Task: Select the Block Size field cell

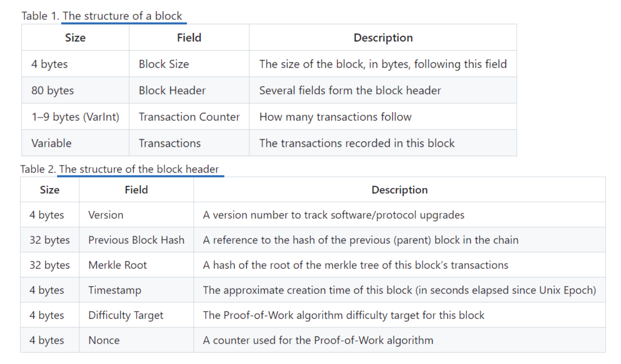Action: click(x=189, y=64)
